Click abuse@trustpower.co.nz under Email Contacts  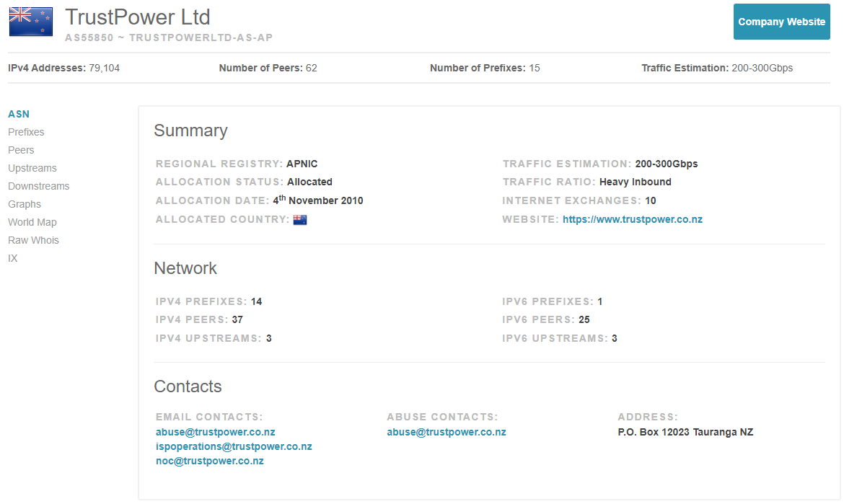(x=215, y=432)
